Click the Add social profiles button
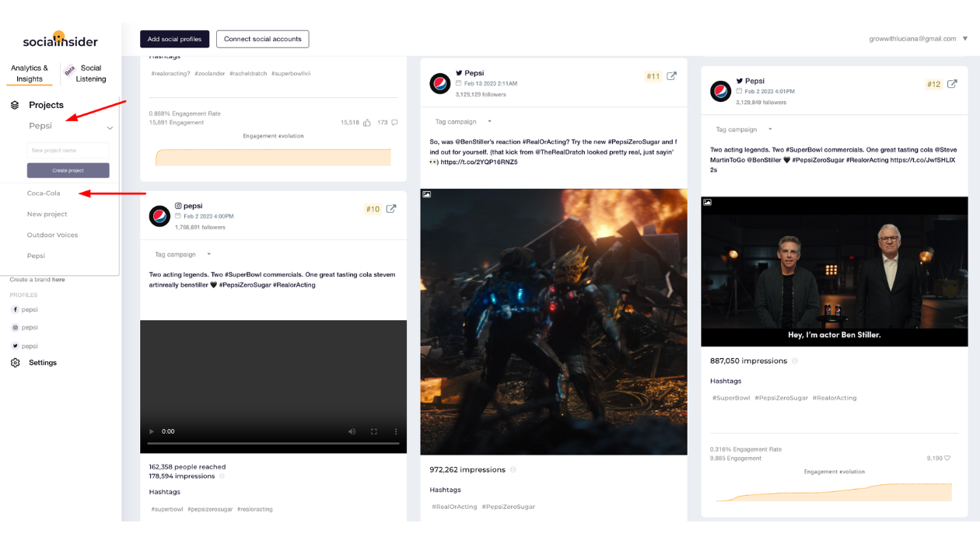This screenshot has height=544, width=980. 174,39
